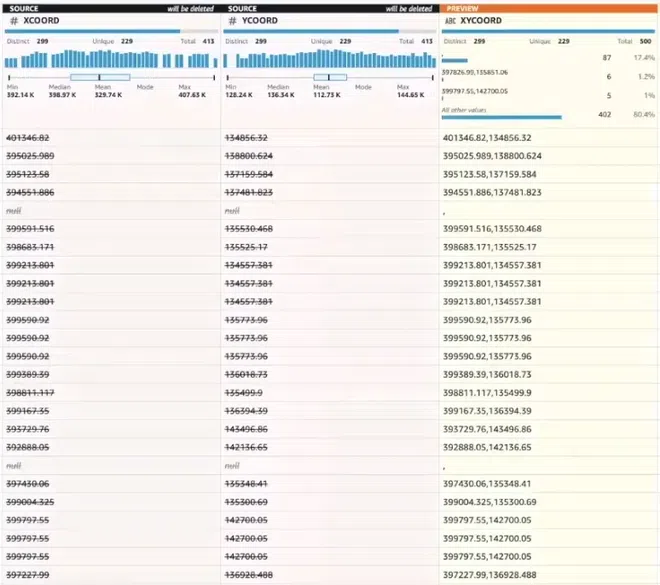Click the XCOORD data quality bar
660x585 pixels.
point(111,31)
